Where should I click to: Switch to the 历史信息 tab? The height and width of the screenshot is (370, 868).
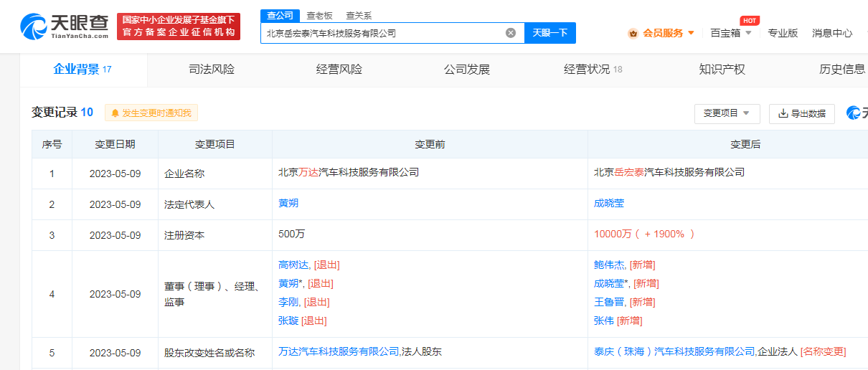pyautogui.click(x=842, y=70)
